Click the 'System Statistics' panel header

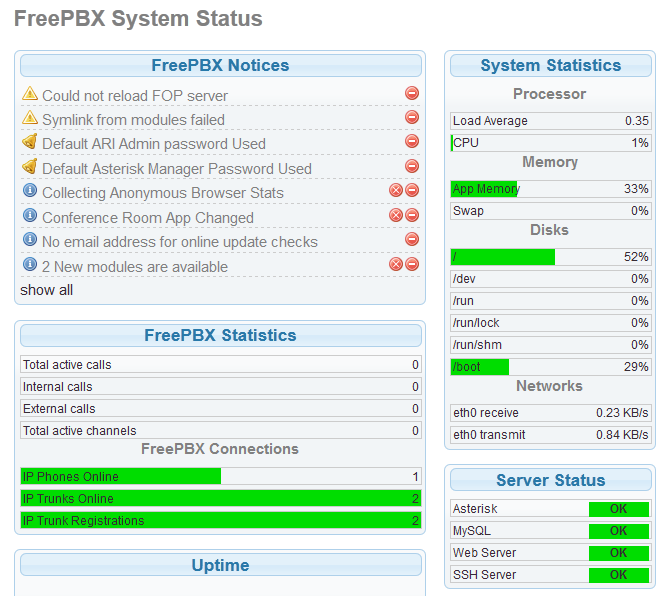click(550, 65)
